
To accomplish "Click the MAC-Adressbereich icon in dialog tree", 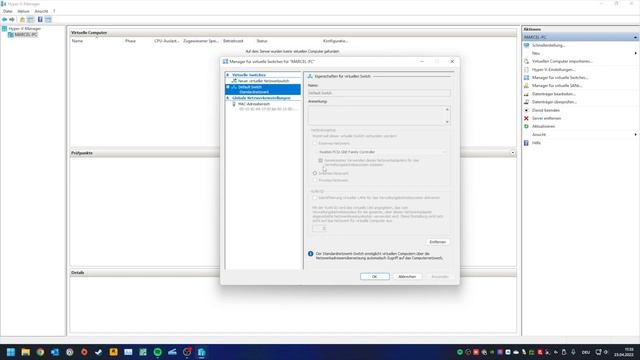I will point(234,104).
